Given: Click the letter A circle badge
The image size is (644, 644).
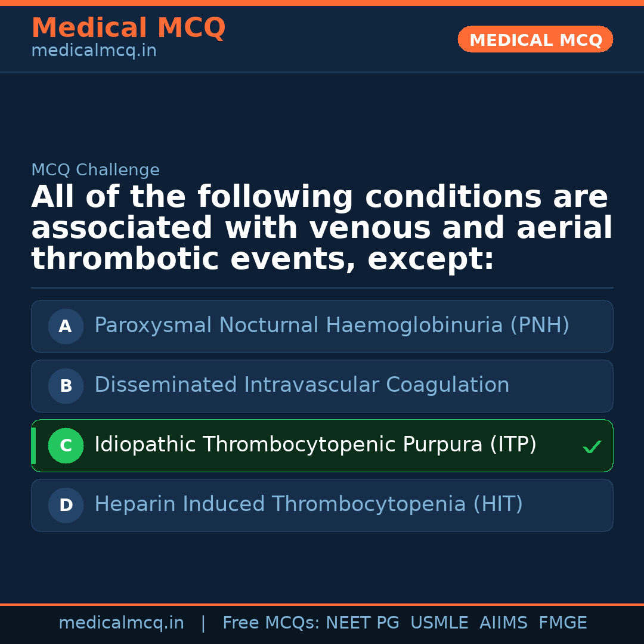Looking at the screenshot, I should click(66, 326).
